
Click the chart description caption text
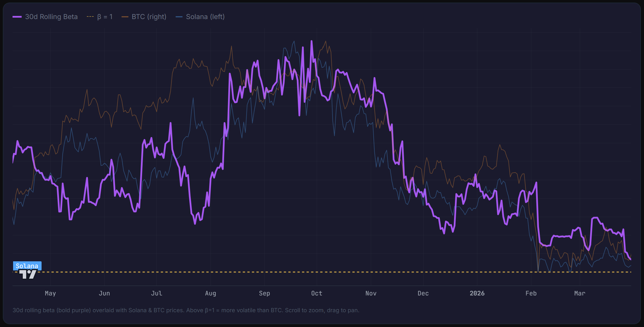tap(186, 310)
